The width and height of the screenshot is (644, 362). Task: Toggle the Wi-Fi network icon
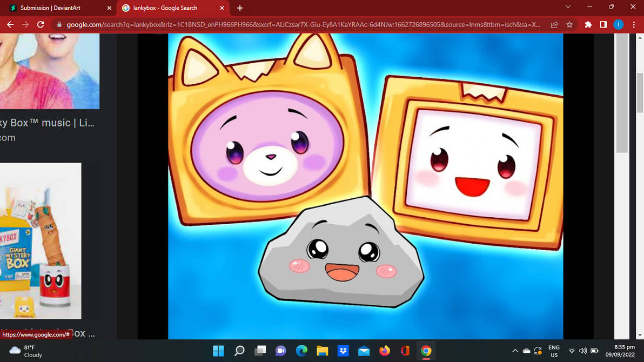point(571,350)
